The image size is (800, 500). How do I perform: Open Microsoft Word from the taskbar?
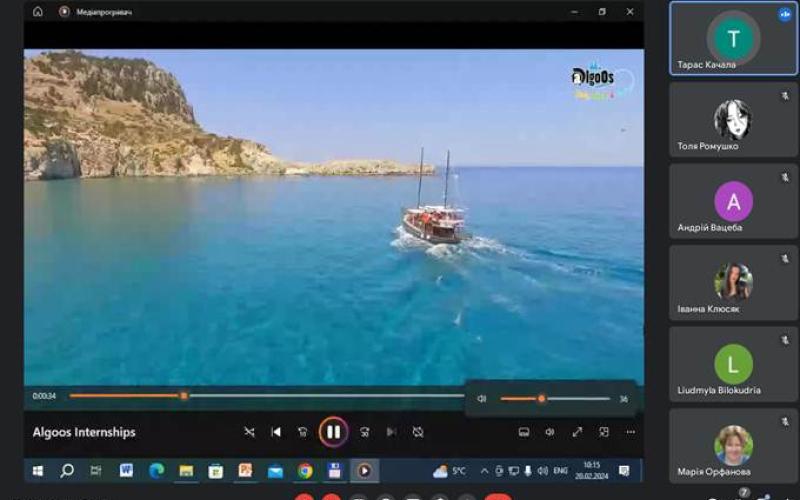[126, 470]
